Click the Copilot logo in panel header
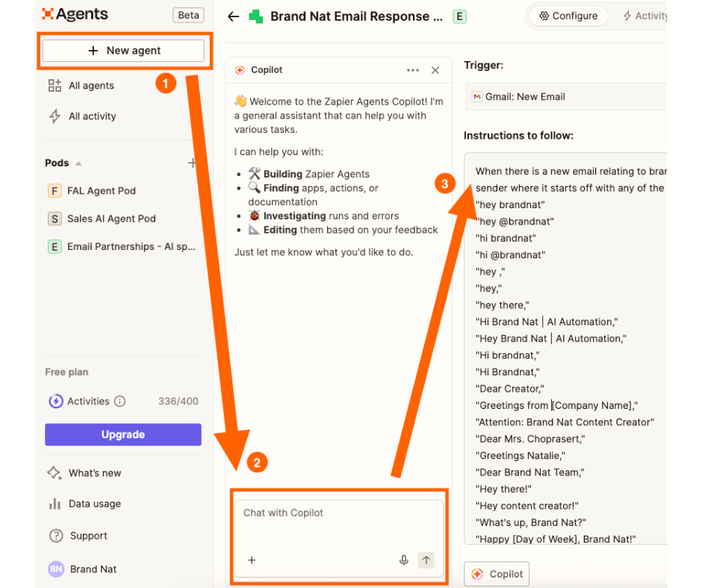702x588 pixels. (x=240, y=70)
